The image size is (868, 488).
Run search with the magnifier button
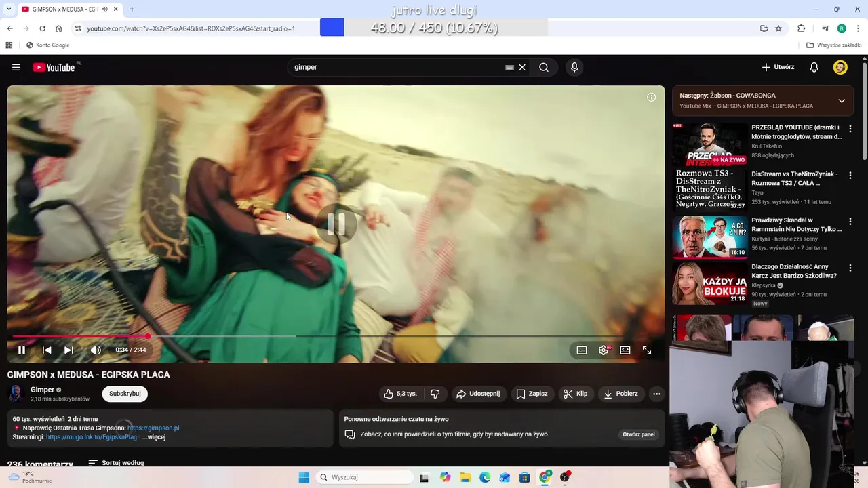pyautogui.click(x=544, y=67)
